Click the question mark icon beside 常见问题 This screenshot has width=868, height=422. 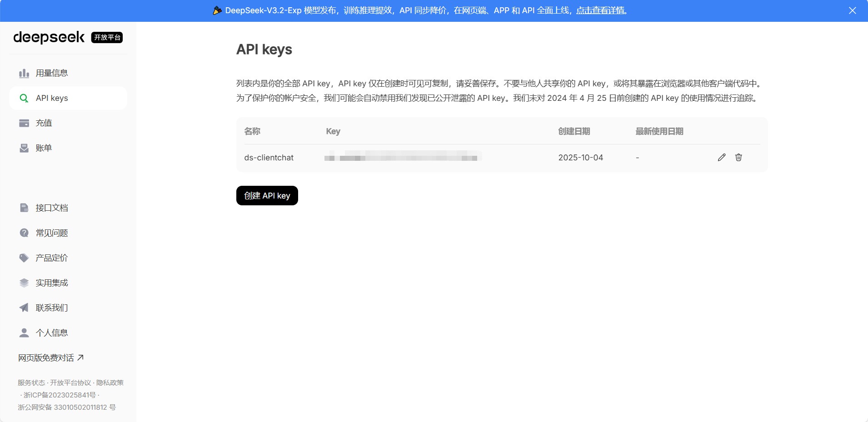point(24,233)
